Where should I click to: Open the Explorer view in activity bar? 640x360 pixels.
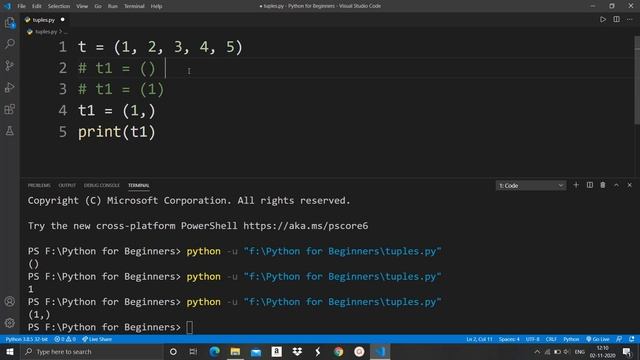tap(10, 22)
